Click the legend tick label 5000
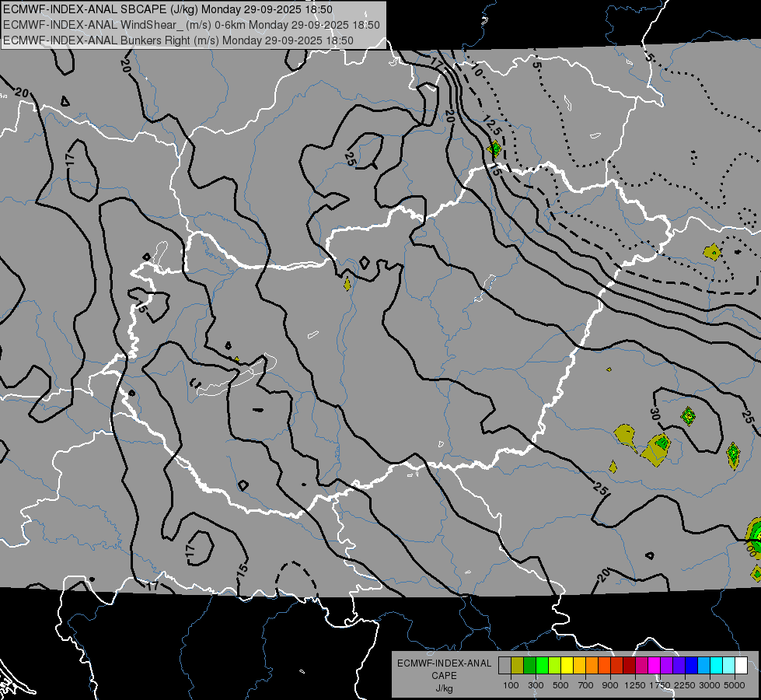 [735, 685]
